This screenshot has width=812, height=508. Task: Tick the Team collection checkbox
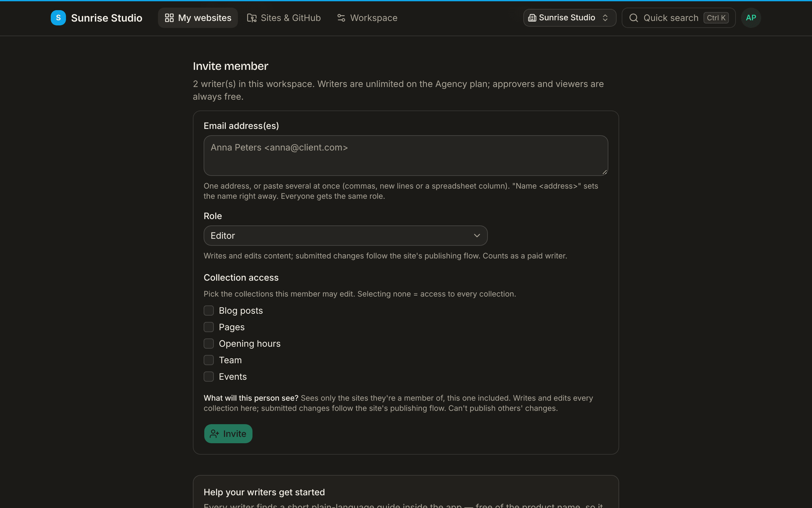209,360
